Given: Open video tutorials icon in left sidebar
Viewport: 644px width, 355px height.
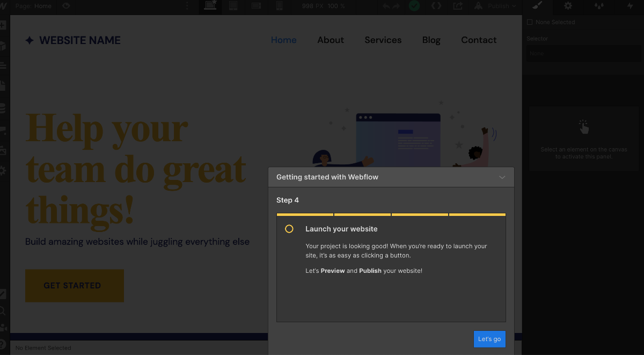Looking at the screenshot, I should point(3,327).
